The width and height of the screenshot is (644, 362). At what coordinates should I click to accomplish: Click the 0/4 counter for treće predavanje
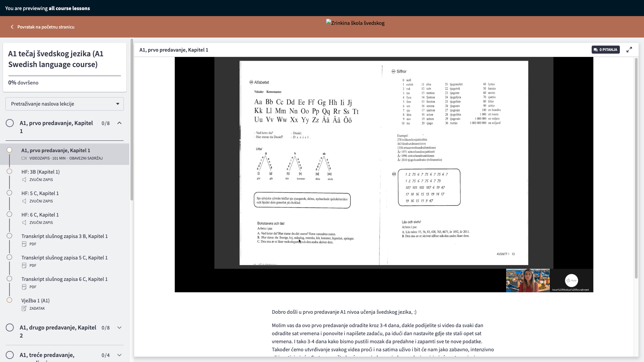coord(106,355)
